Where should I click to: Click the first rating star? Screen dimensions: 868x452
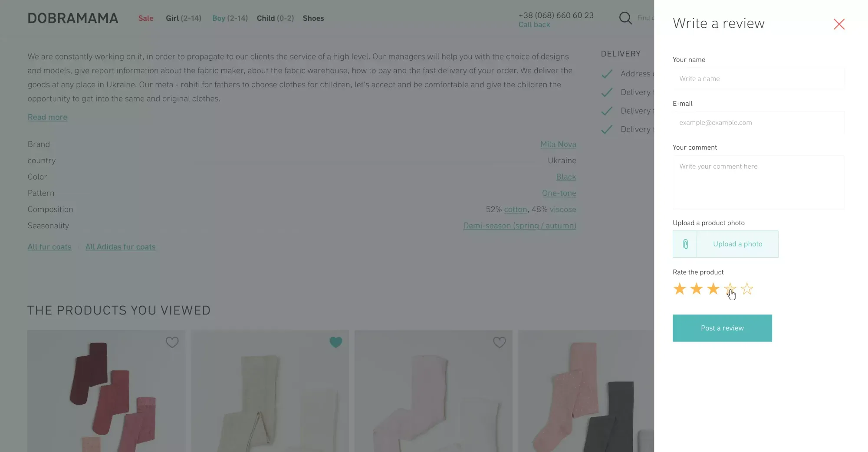(x=679, y=288)
